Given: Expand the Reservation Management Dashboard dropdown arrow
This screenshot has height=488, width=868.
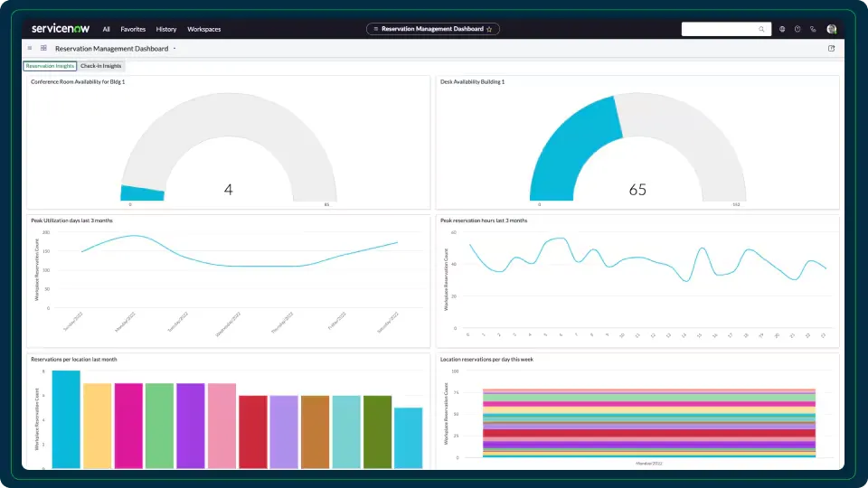Looking at the screenshot, I should click(175, 49).
